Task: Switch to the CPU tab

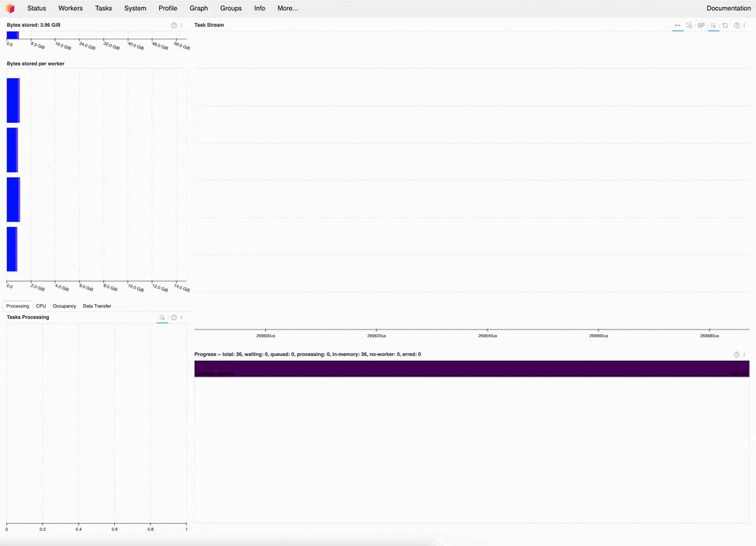Action: point(41,306)
